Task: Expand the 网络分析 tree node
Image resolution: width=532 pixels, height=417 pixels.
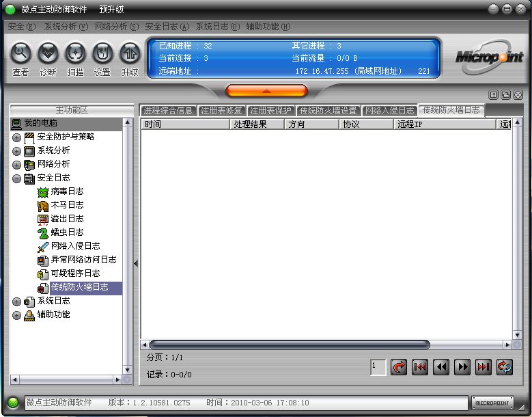Action: [x=16, y=165]
